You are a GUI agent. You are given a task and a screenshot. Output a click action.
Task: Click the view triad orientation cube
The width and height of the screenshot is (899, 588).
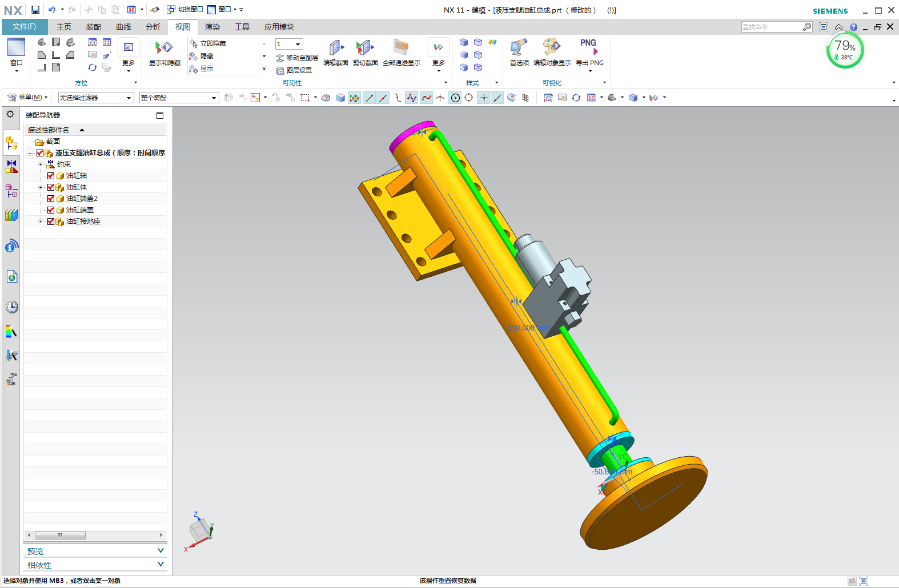click(x=199, y=532)
